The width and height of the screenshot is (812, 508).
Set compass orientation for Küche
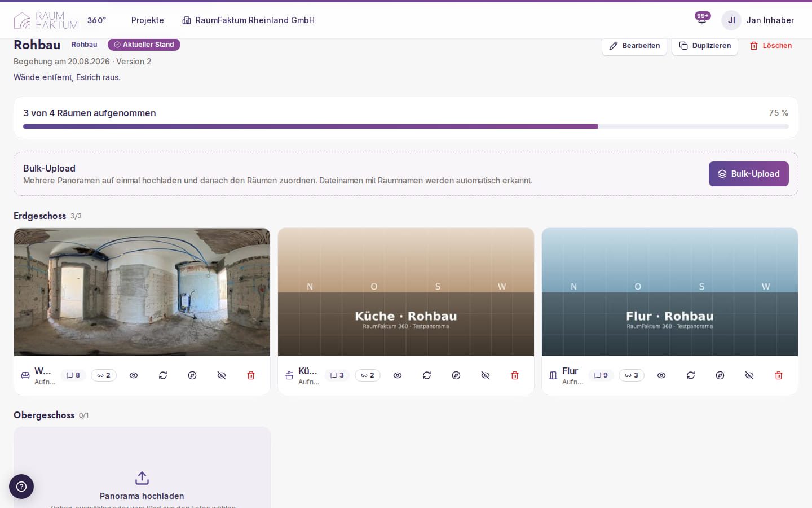[x=456, y=375]
